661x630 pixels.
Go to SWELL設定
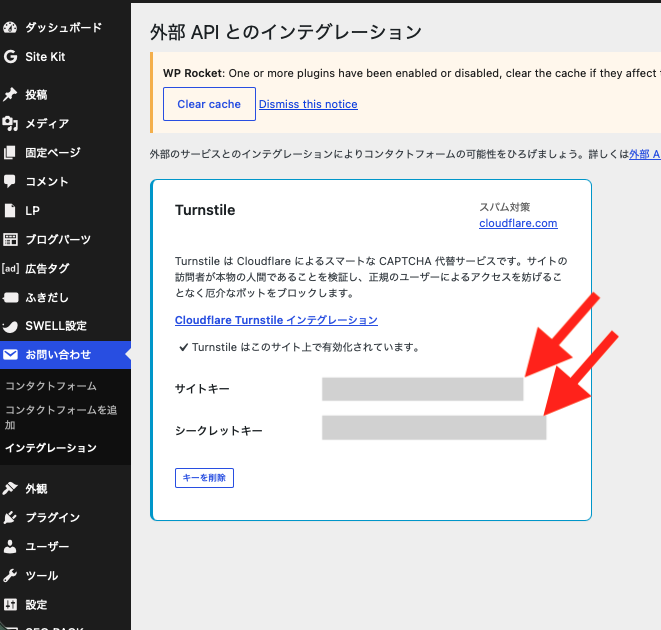point(56,326)
